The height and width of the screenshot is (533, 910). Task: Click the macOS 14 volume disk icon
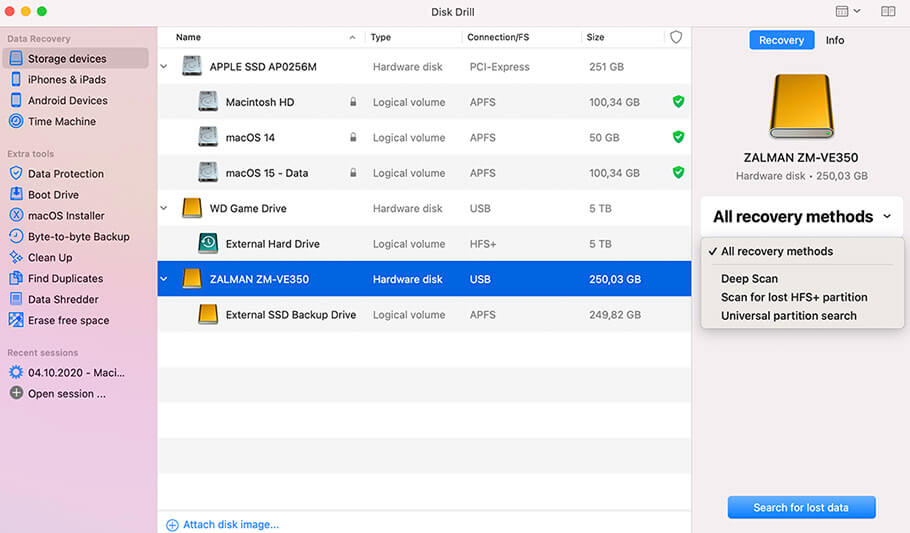(208, 137)
